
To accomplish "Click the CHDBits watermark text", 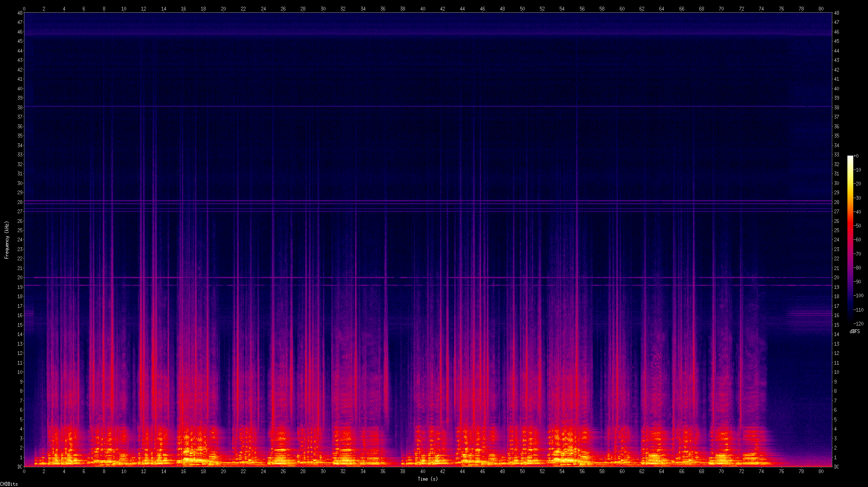I will click(9, 484).
